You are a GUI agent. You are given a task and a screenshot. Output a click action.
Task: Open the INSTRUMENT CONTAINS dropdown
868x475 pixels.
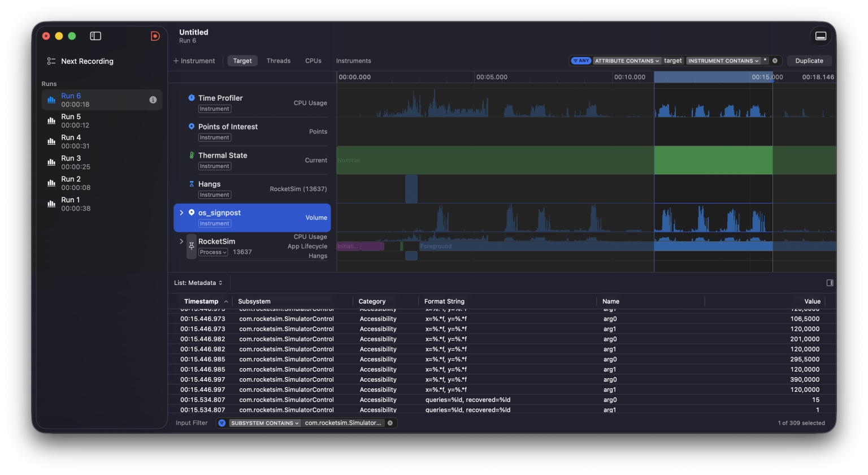pos(723,61)
